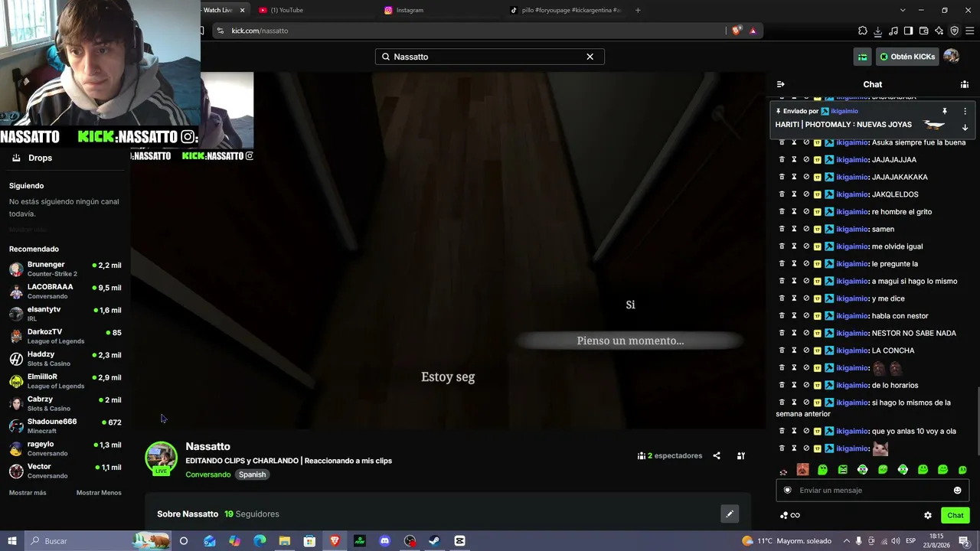Open the LACOBRAAA recommended channel
980x551 pixels.
click(65, 292)
